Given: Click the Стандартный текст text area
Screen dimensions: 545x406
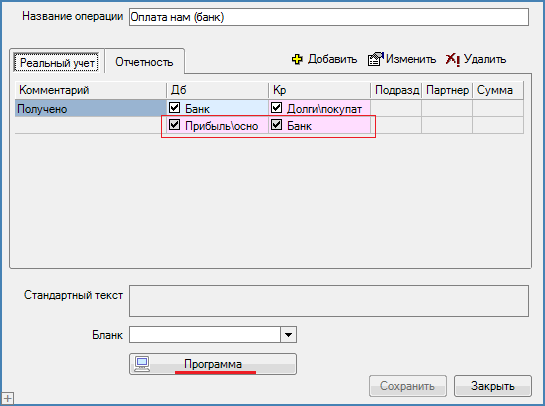Looking at the screenshot, I should click(x=329, y=301).
